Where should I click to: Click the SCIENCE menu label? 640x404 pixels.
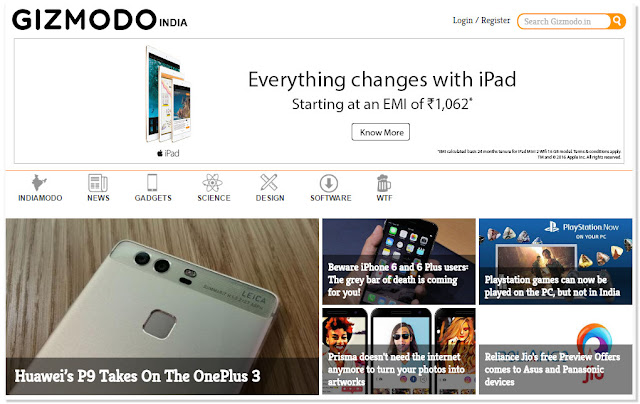(x=214, y=198)
